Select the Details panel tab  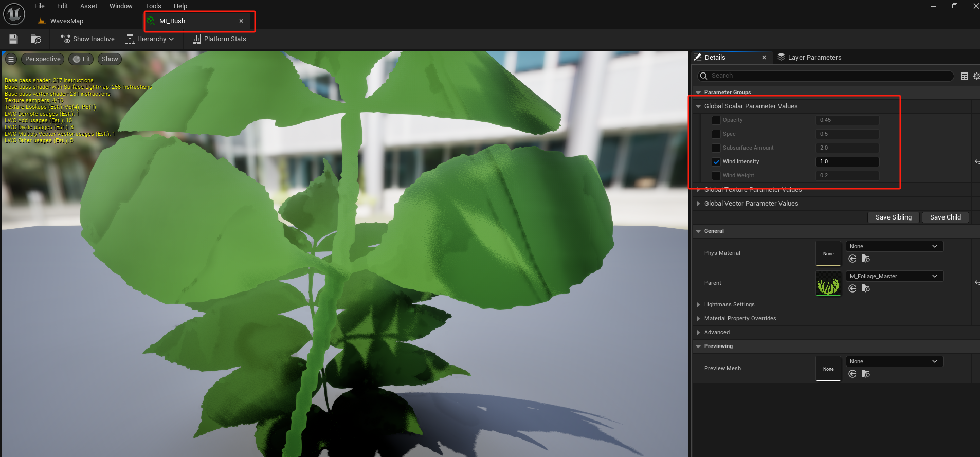pos(715,57)
